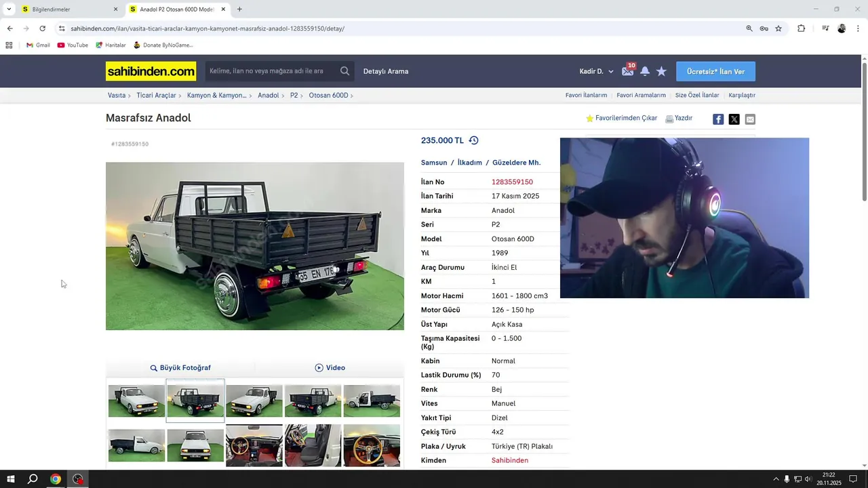Open Chrome three-dot menu
This screenshot has height=488, width=868.
point(858,28)
